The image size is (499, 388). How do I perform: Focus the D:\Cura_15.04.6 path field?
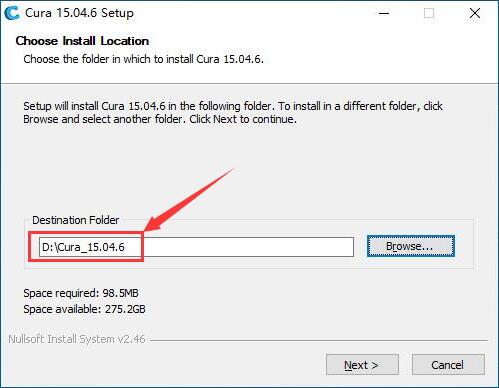[196, 247]
